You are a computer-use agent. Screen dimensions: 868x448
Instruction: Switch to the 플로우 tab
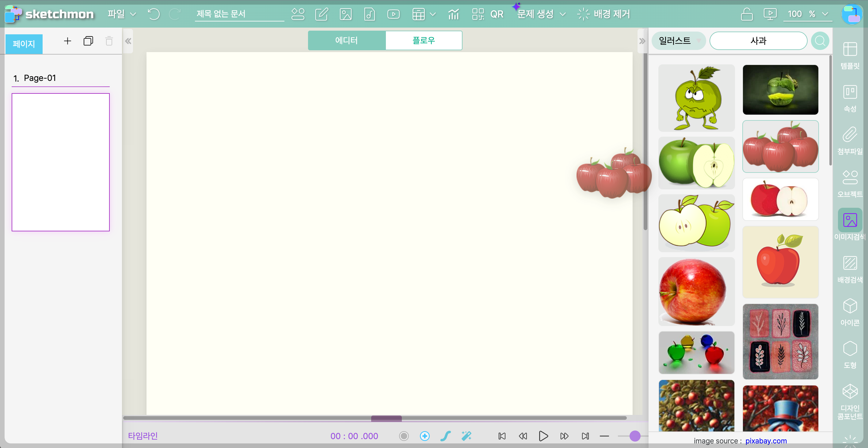pos(424,40)
